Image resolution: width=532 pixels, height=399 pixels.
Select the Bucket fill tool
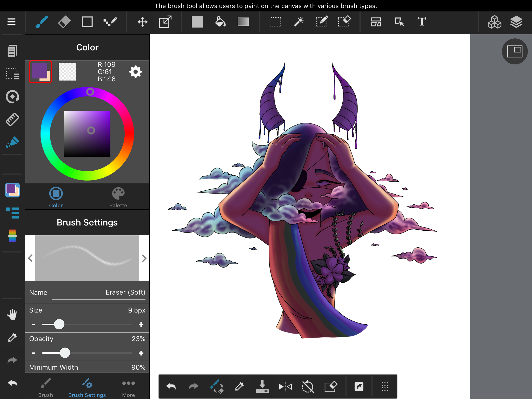(x=220, y=22)
